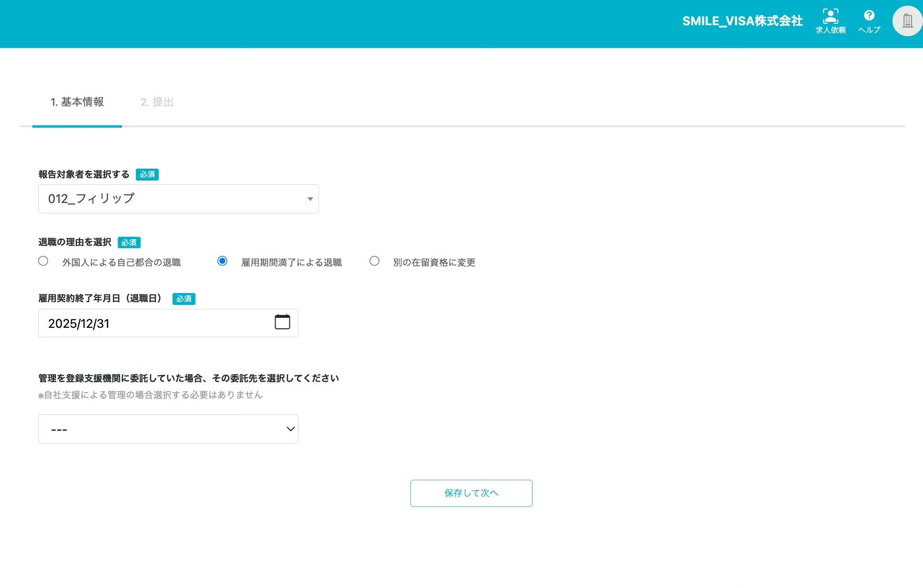This screenshot has height=588, width=923.
Task: Switch to the 1. 基本情報 tab
Action: (x=77, y=102)
